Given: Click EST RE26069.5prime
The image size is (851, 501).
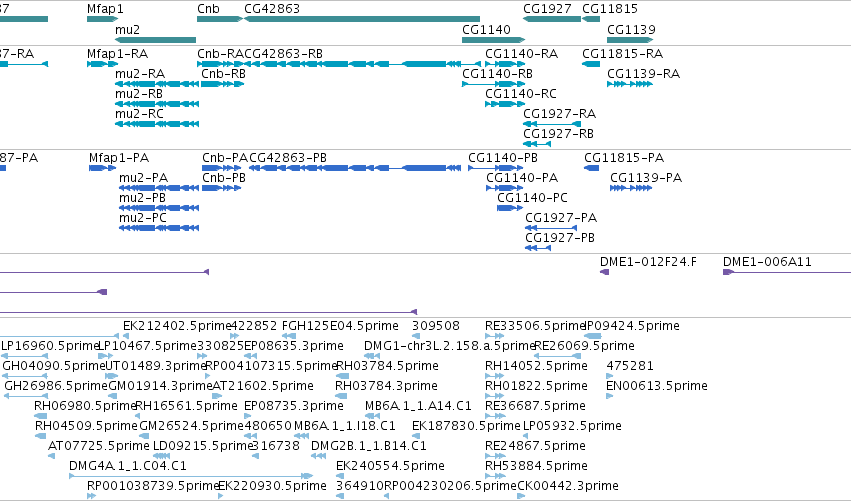Looking at the screenshot, I should click(x=585, y=346).
